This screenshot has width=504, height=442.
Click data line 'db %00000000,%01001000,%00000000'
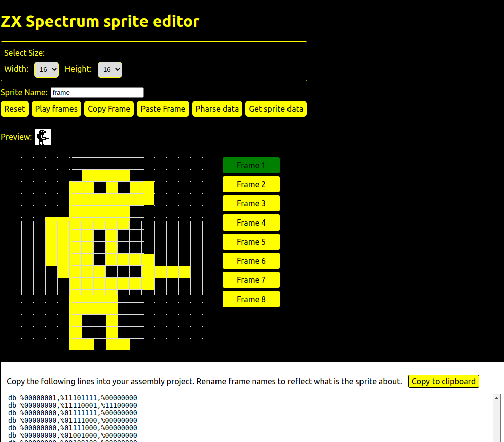(73, 436)
